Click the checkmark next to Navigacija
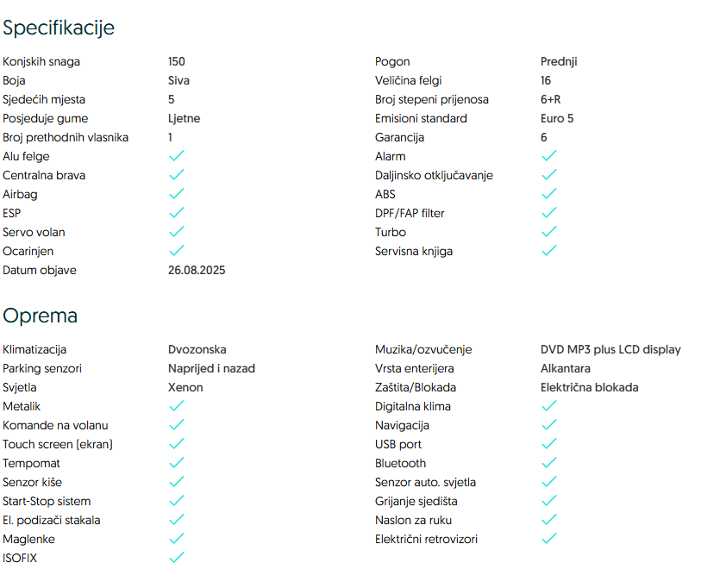Viewport: 701px width, 588px height. coord(549,425)
